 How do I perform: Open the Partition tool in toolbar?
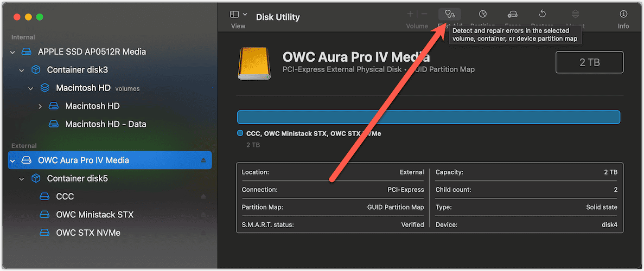(x=482, y=14)
